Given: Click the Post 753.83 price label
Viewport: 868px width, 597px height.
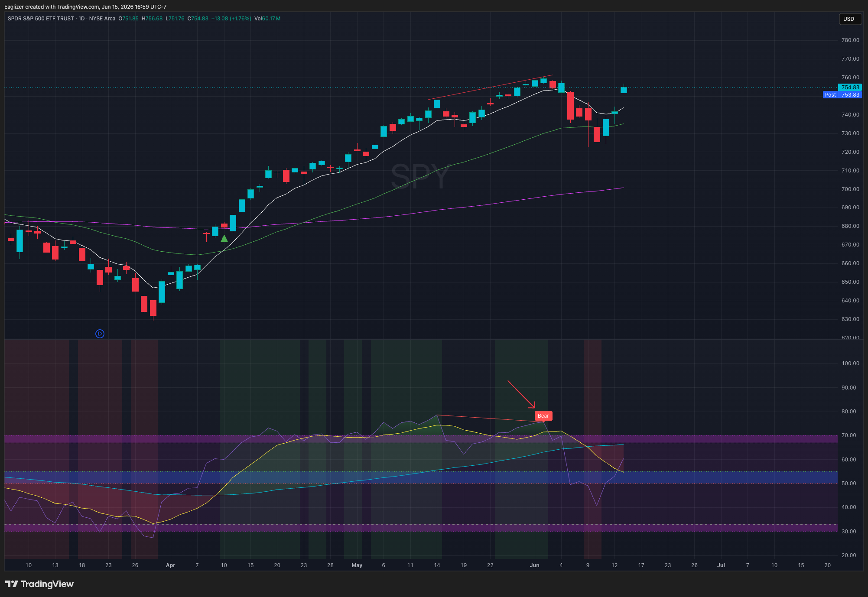Looking at the screenshot, I should pyautogui.click(x=842, y=95).
